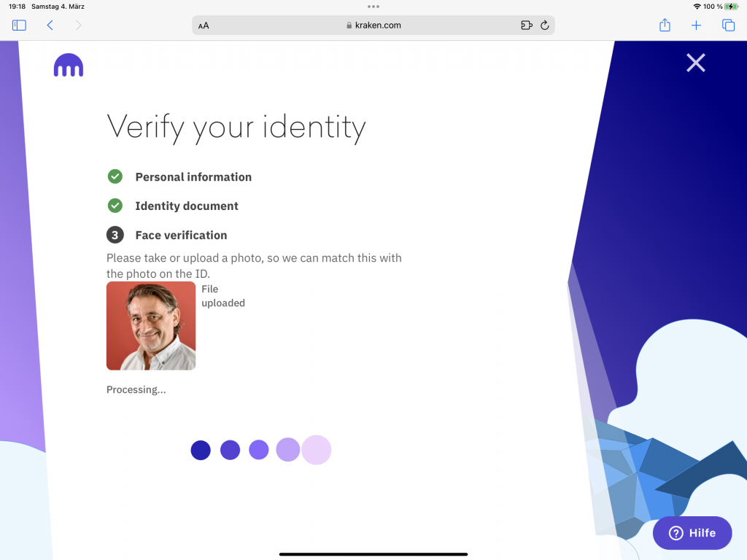
Task: Click the Kraken logo
Action: tap(69, 65)
